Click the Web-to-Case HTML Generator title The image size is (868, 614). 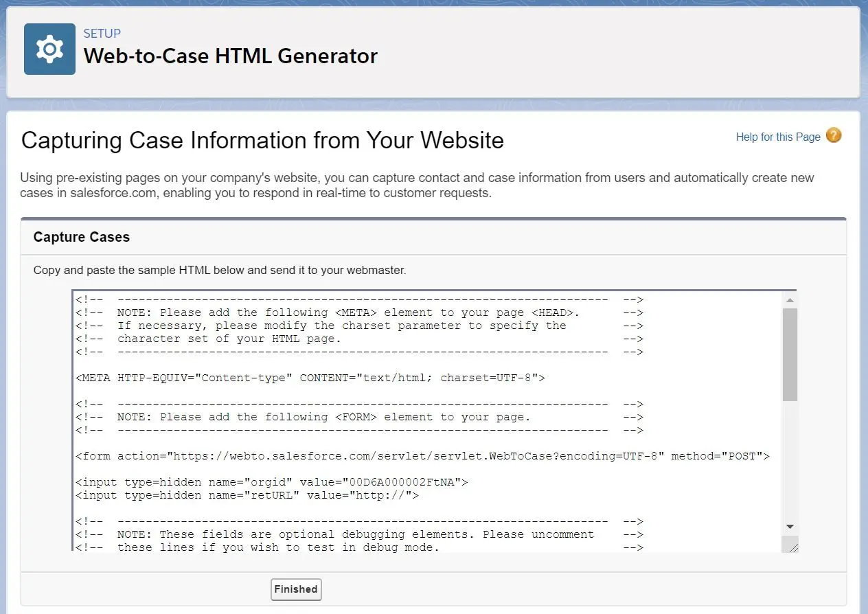[231, 56]
